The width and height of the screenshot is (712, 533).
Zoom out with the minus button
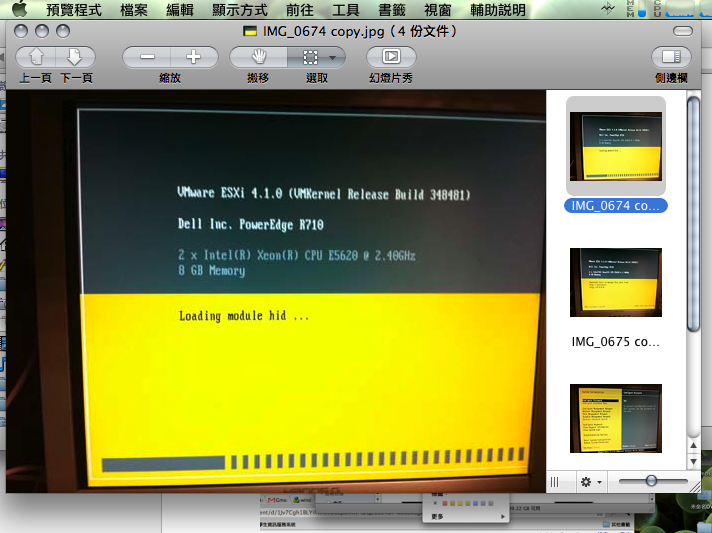tap(147, 57)
